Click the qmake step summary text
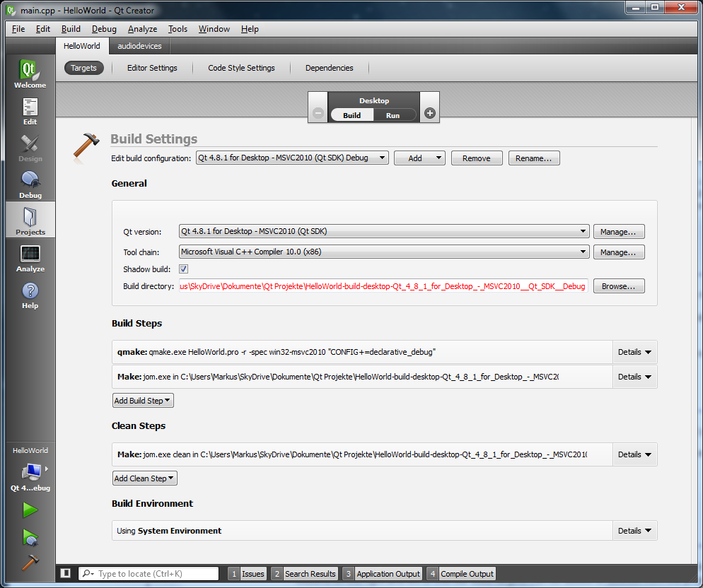This screenshot has width=703, height=588. 276,352
